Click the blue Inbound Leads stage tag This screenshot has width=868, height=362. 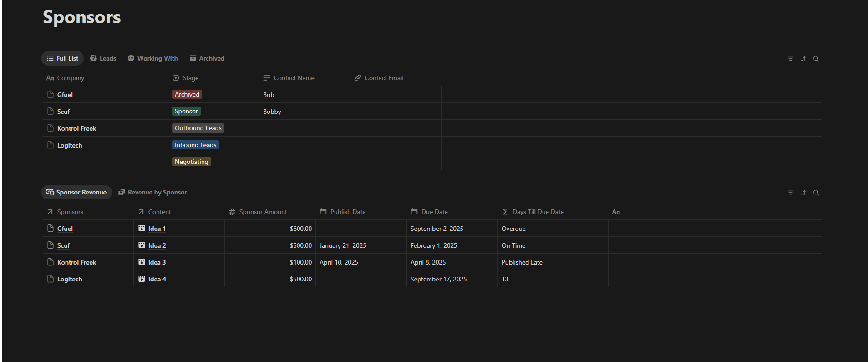(195, 145)
